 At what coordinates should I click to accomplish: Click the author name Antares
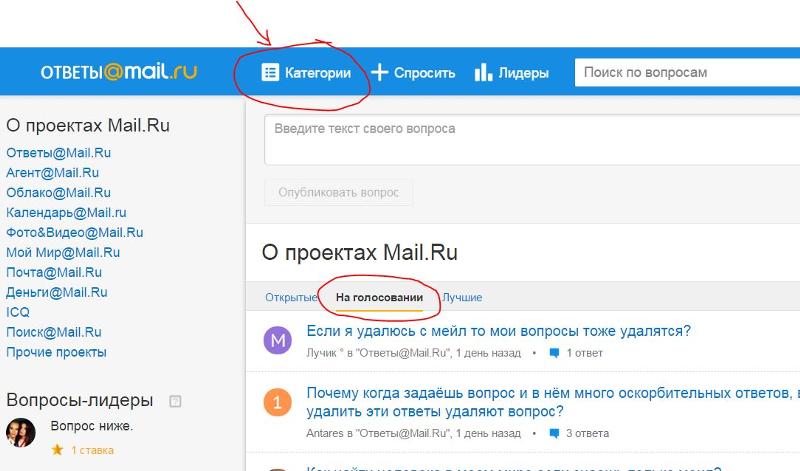click(324, 434)
